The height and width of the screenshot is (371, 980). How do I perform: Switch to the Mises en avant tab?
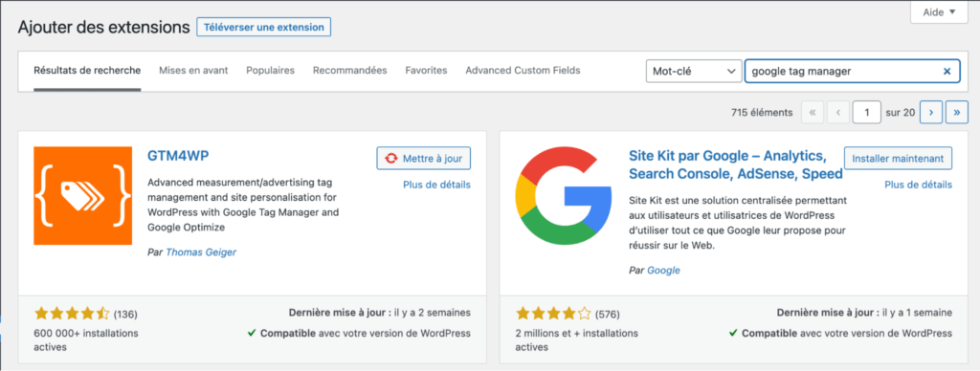193,71
